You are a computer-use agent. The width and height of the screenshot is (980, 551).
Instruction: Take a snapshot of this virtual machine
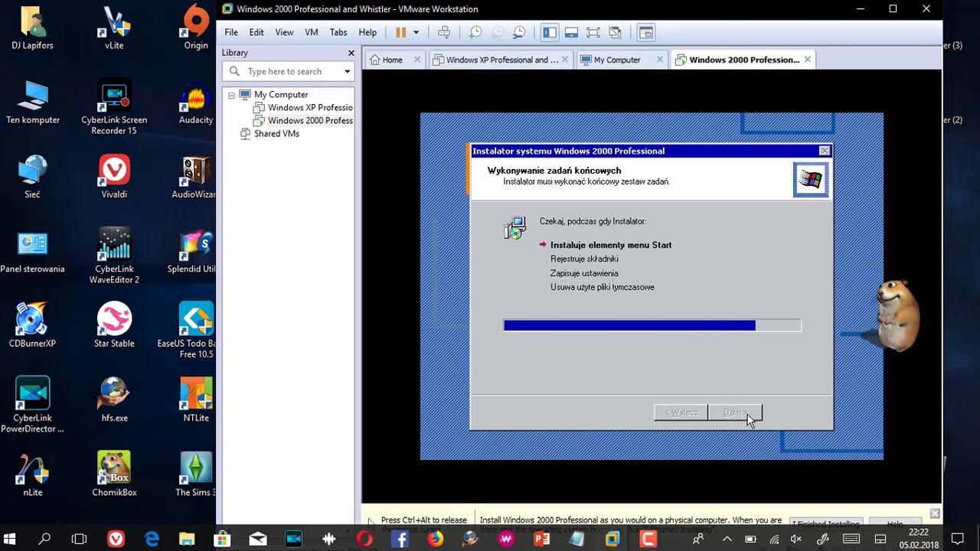[x=475, y=31]
